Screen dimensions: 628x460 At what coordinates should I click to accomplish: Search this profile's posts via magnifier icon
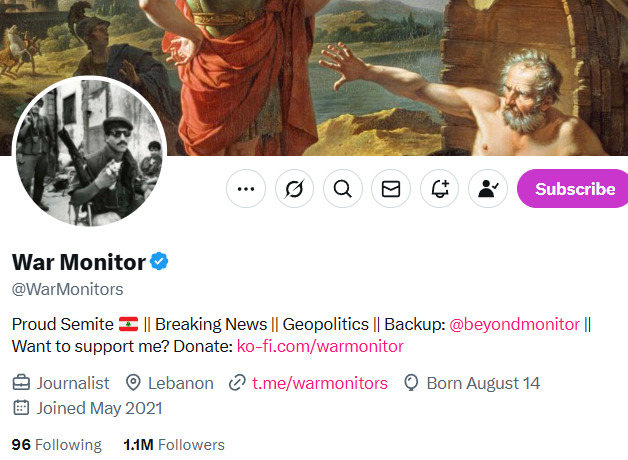(x=342, y=188)
